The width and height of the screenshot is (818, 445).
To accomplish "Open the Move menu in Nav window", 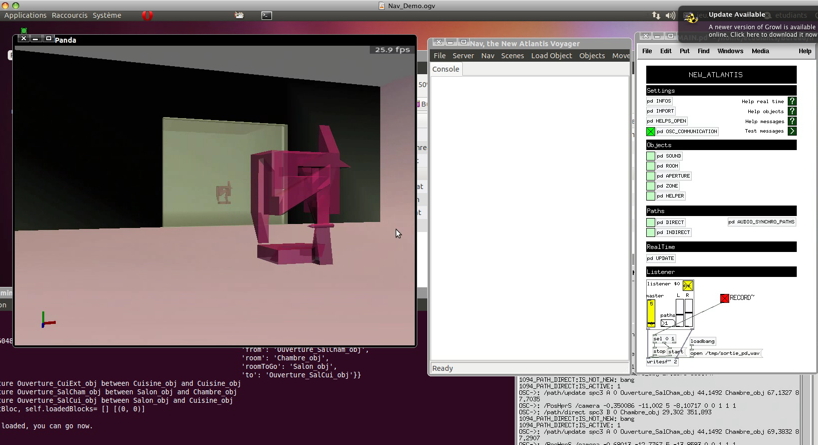I will point(621,56).
